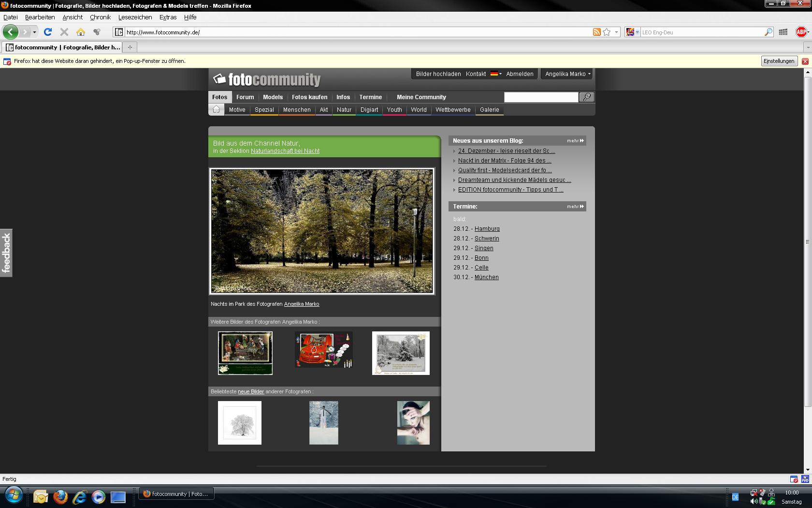
Task: Click the home icon in channel bar
Action: coord(216,109)
